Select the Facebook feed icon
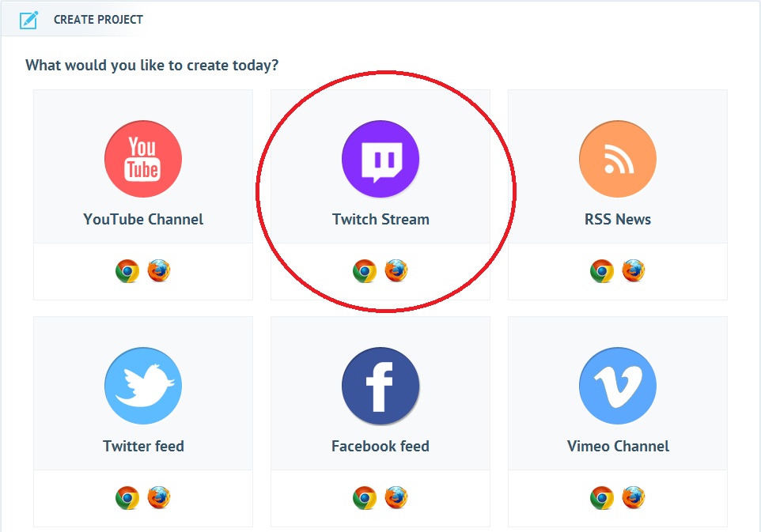This screenshot has width=761, height=532. [380, 386]
